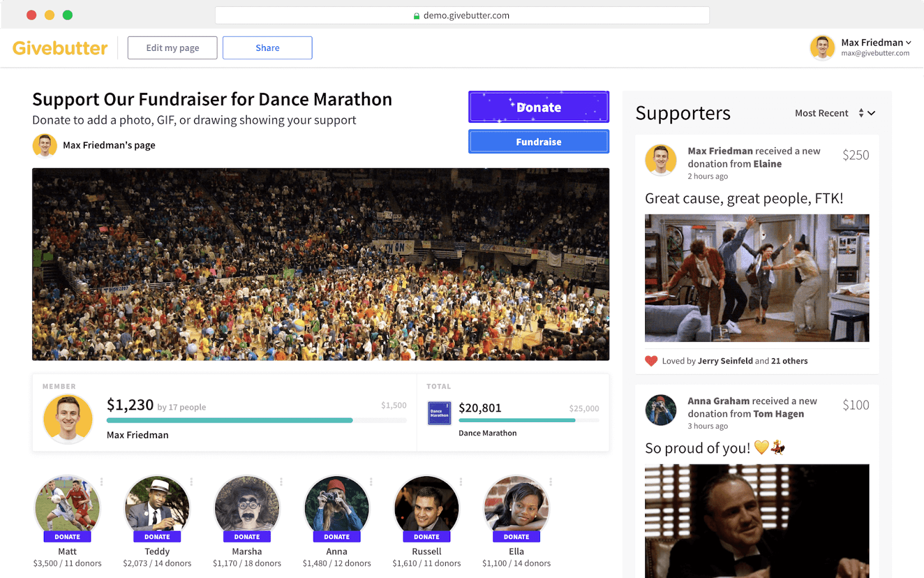Click Anna's camera profile picture
The image size is (924, 578).
point(337,505)
